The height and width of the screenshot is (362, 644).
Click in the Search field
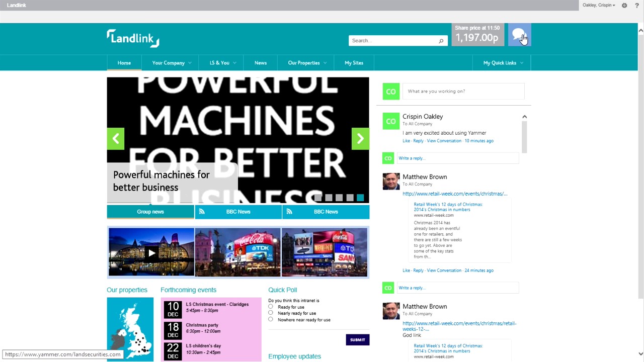coord(393,41)
